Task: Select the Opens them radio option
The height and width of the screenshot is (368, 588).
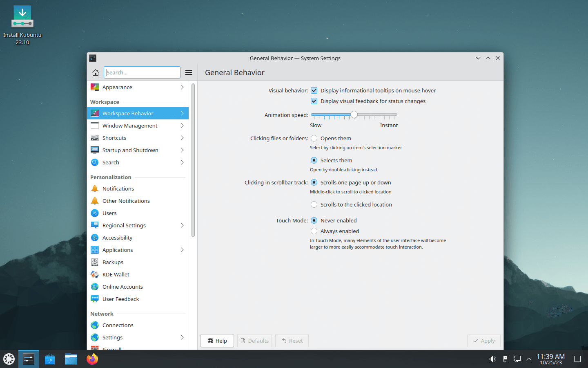Action: 314,138
